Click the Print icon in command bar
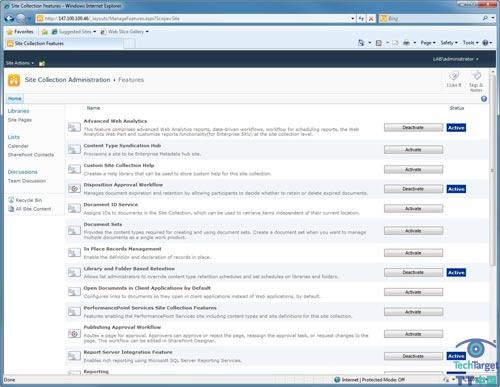The height and width of the screenshot is (387, 500). (x=406, y=43)
